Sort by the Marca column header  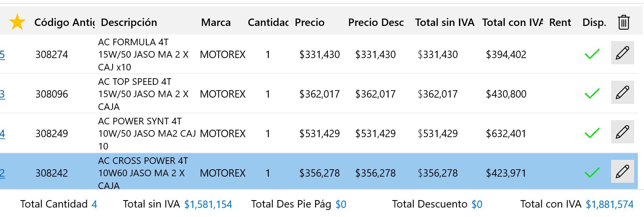(216, 22)
